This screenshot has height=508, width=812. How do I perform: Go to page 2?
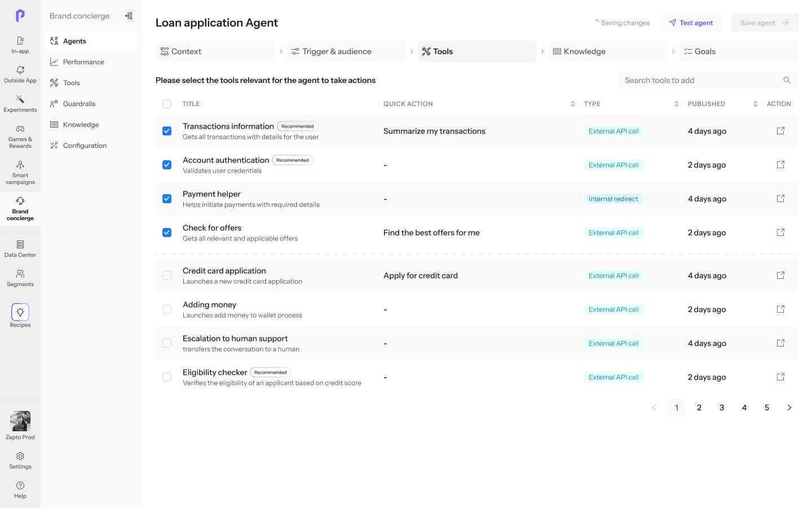click(x=699, y=408)
